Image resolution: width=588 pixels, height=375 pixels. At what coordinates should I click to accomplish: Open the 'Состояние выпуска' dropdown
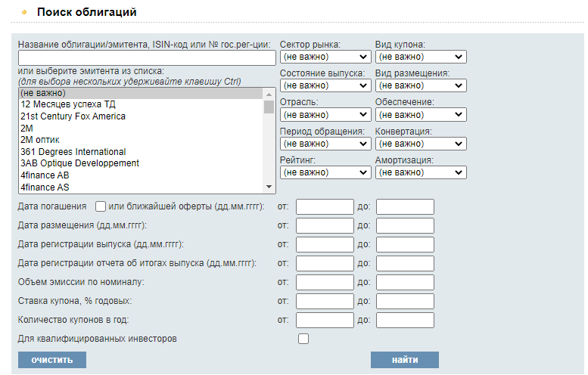[x=325, y=85]
